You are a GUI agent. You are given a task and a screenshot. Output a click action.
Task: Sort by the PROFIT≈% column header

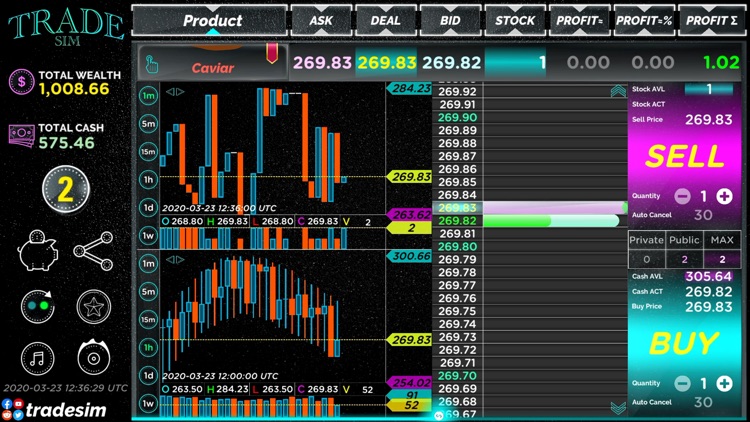[x=644, y=21]
